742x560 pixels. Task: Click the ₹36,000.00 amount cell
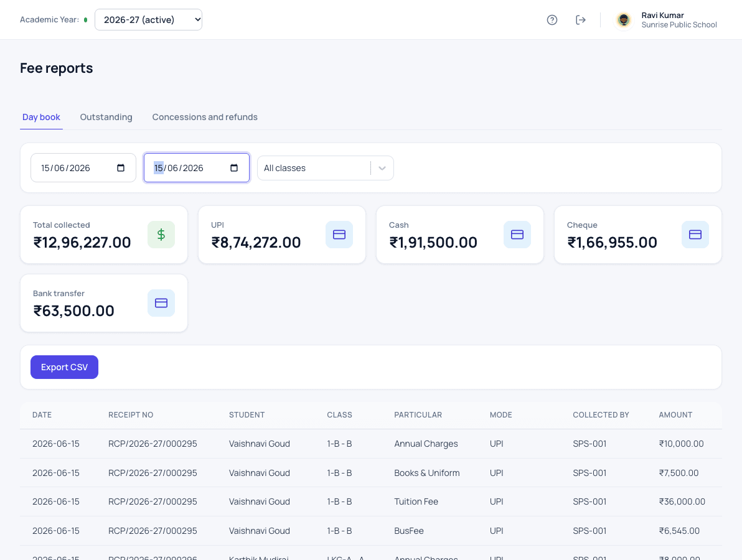(x=682, y=502)
